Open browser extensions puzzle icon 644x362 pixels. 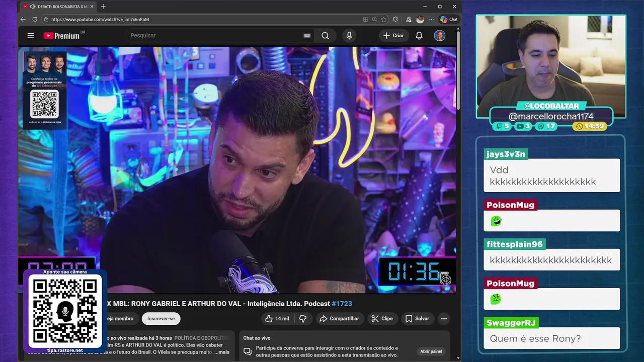[395, 19]
